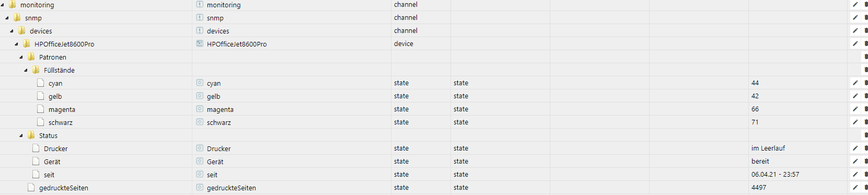
Task: Click the value 71 of schwarz
Action: pos(755,122)
